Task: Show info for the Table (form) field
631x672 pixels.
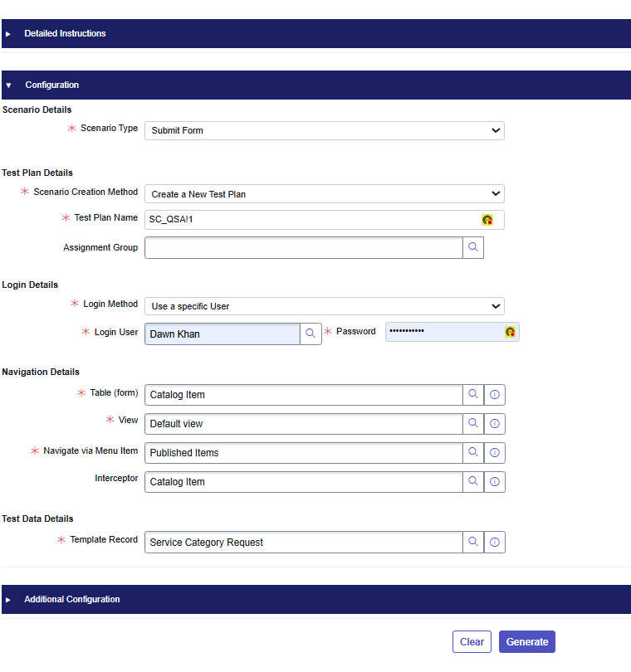Action: point(495,395)
